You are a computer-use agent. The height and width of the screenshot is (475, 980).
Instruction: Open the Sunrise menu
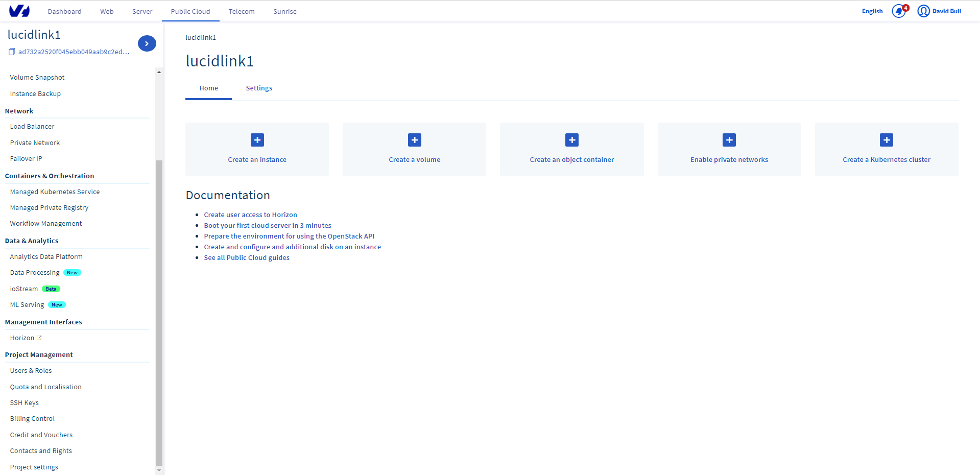(x=285, y=11)
